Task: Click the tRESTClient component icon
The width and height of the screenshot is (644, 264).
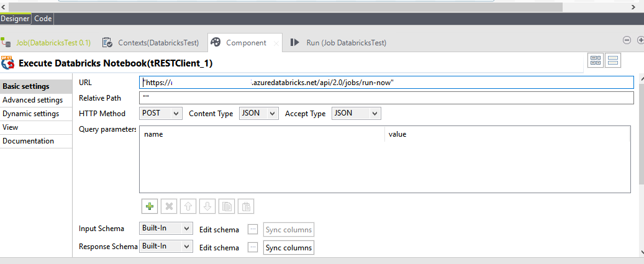Action: 8,62
